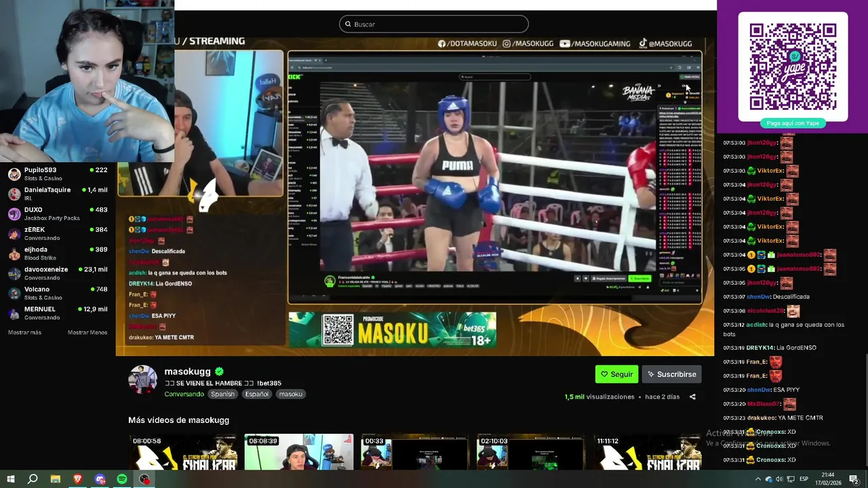This screenshot has height=488, width=868.
Task: Open the volume control in system tray
Action: click(x=779, y=479)
